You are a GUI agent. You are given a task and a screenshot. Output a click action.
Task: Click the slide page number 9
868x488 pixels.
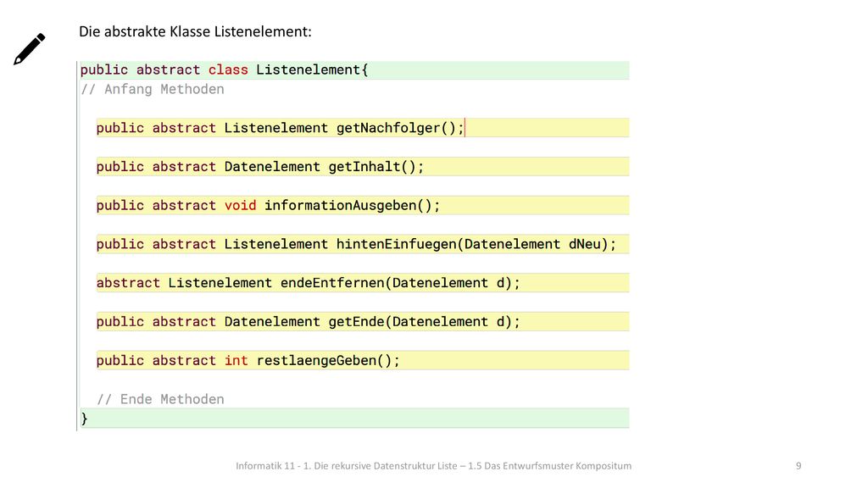[798, 466]
